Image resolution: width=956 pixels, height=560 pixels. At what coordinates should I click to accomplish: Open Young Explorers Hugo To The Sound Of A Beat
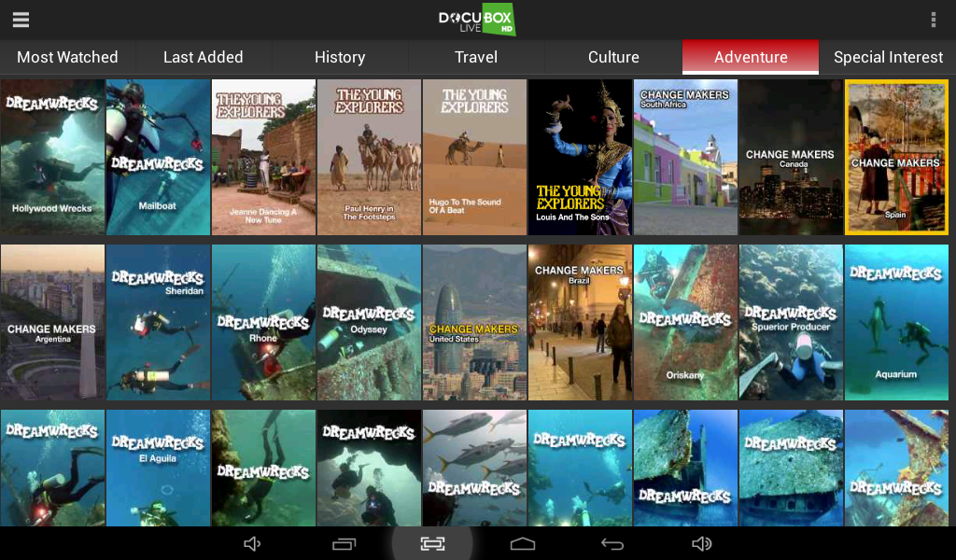pos(474,157)
